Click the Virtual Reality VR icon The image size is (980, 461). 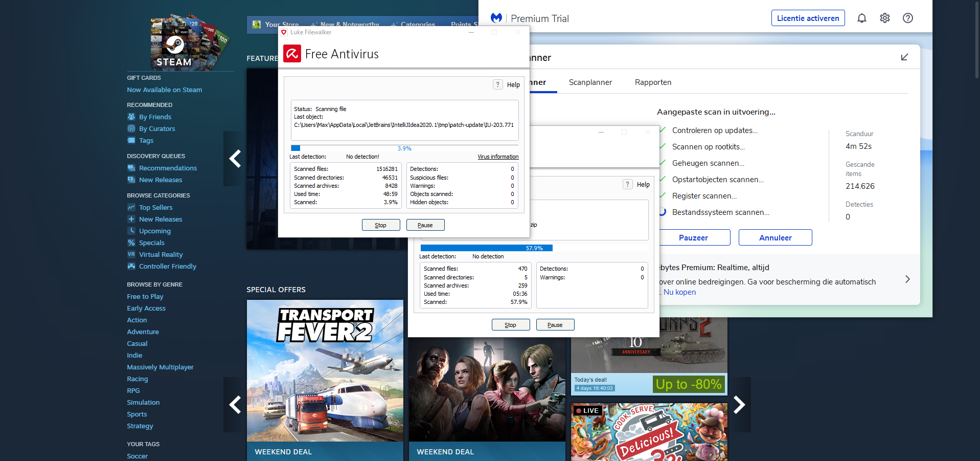[131, 255]
